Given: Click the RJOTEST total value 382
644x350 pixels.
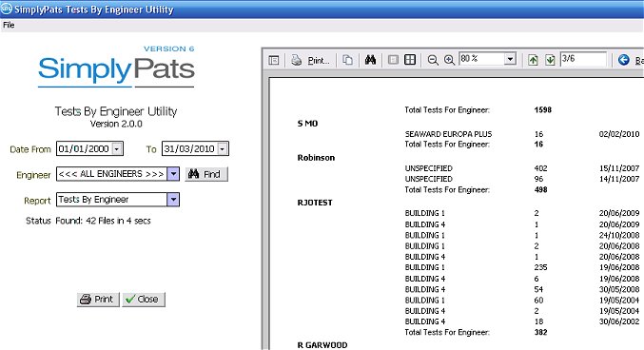Looking at the screenshot, I should point(540,332).
